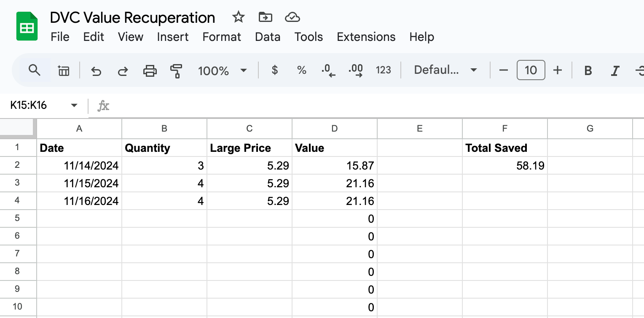This screenshot has height=318, width=644.
Task: Increase decimal places for selected cells
Action: point(356,70)
